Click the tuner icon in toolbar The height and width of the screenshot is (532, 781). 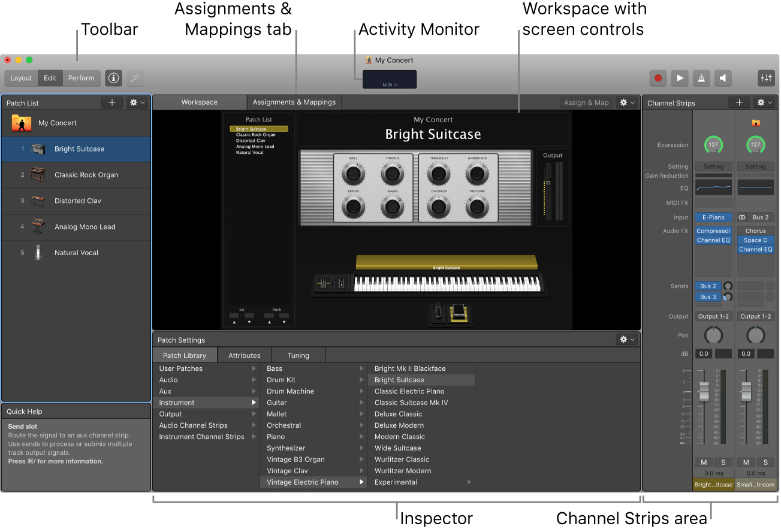[135, 78]
